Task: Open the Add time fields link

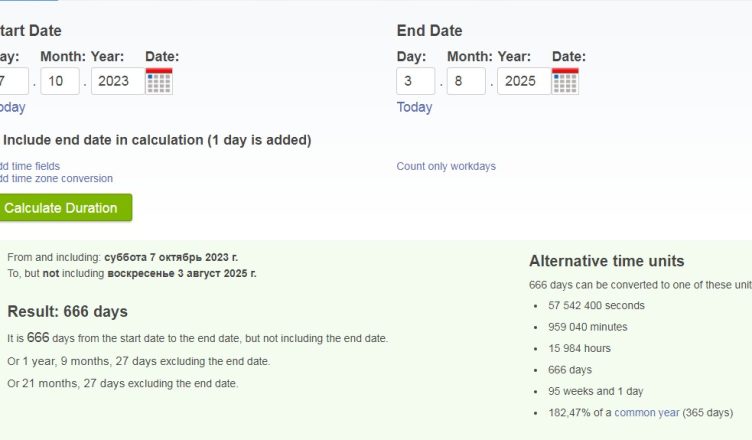Action: click(x=30, y=166)
